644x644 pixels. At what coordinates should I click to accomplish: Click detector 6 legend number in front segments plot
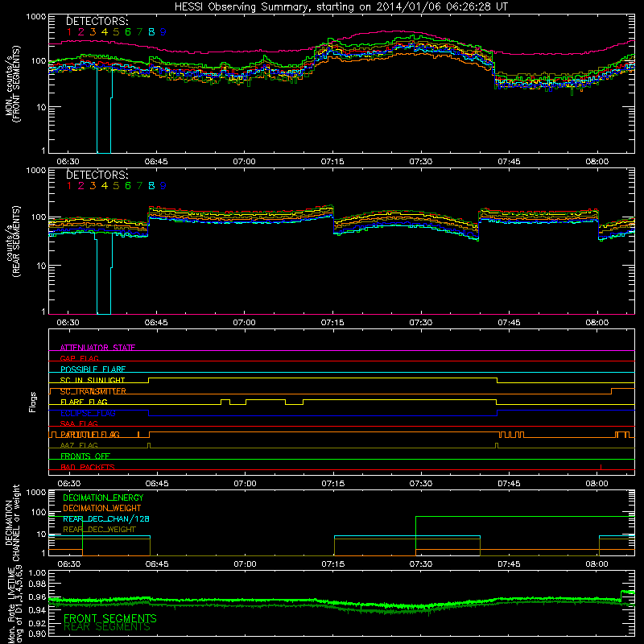(x=128, y=32)
